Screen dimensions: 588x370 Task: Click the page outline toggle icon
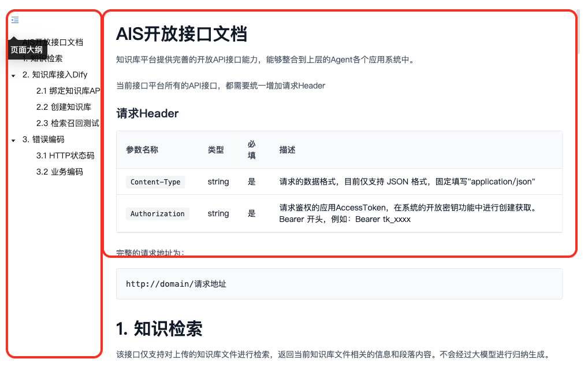click(x=15, y=20)
